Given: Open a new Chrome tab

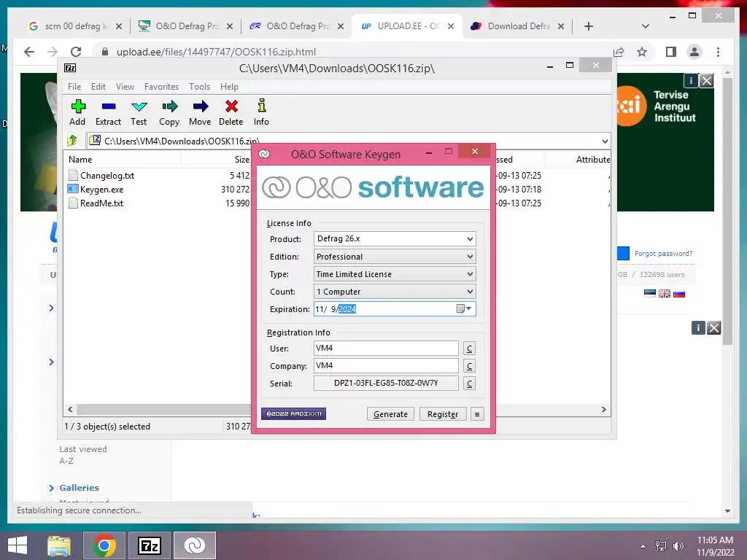Looking at the screenshot, I should [589, 26].
